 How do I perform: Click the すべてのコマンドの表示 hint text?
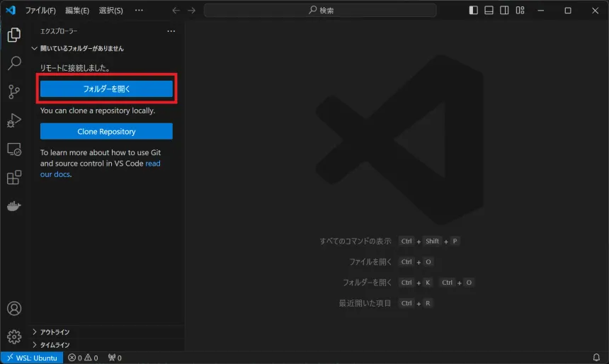coord(355,241)
